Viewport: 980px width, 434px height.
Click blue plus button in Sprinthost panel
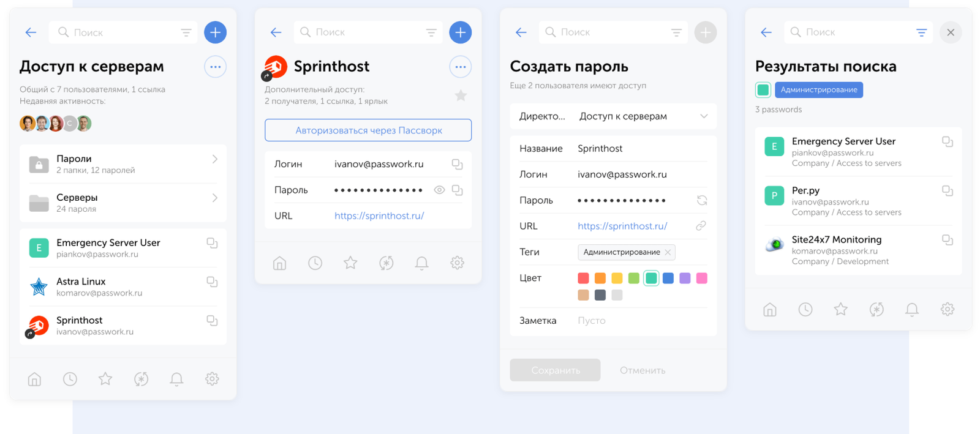point(460,32)
